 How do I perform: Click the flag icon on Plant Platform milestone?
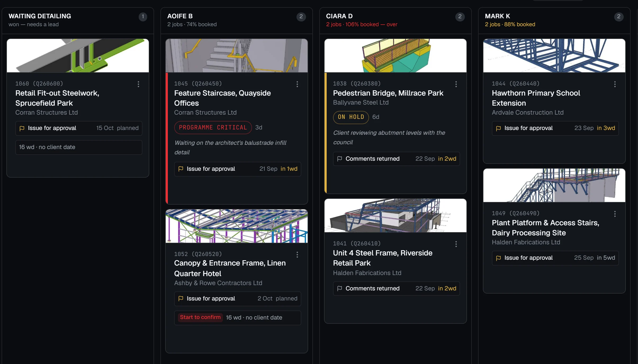point(498,258)
